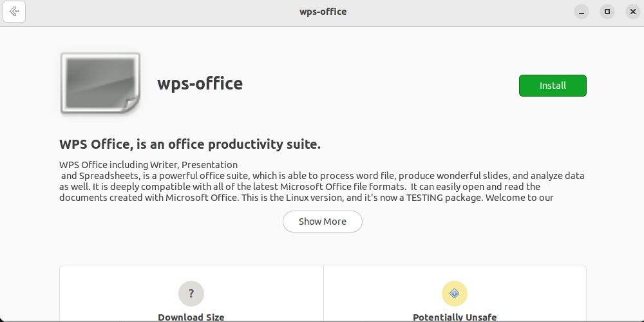Click the wps-office application icon placeholder
Image resolution: width=644 pixels, height=322 pixels.
tap(100, 84)
